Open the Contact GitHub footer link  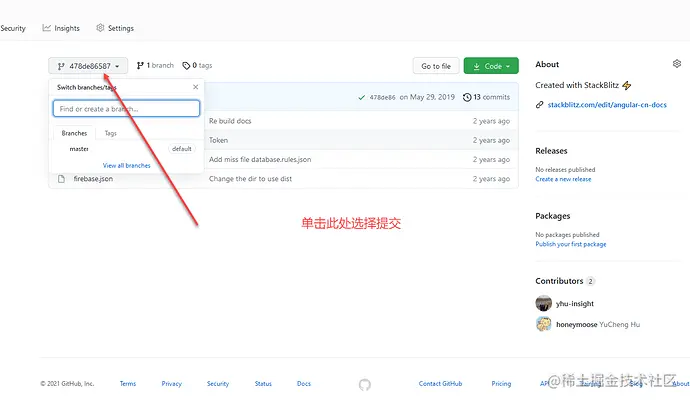coord(440,384)
